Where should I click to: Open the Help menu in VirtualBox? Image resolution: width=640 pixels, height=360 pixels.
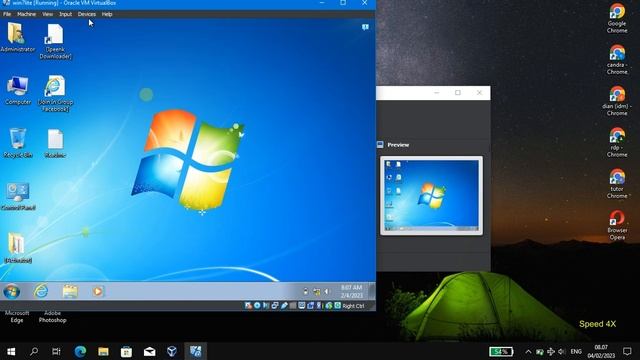pos(107,14)
